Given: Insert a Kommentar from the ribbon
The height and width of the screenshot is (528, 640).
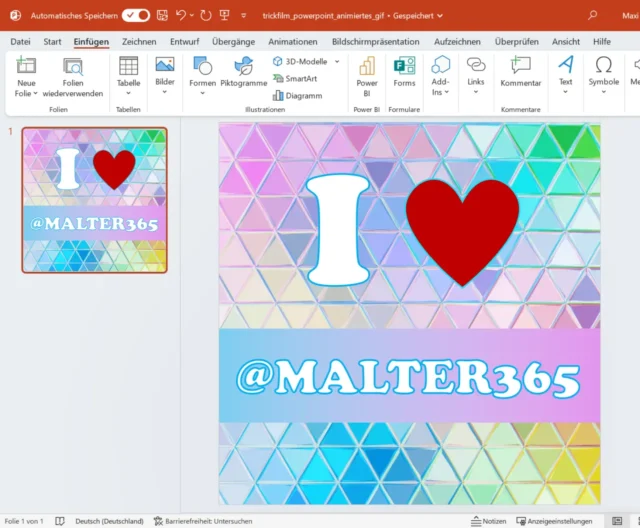Looking at the screenshot, I should [x=520, y=73].
